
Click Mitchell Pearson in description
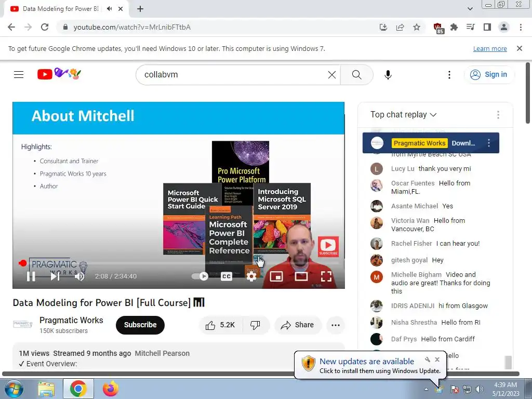162,353
